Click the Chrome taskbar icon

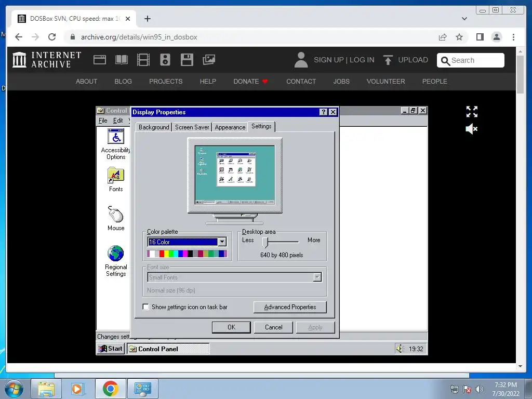click(110, 389)
